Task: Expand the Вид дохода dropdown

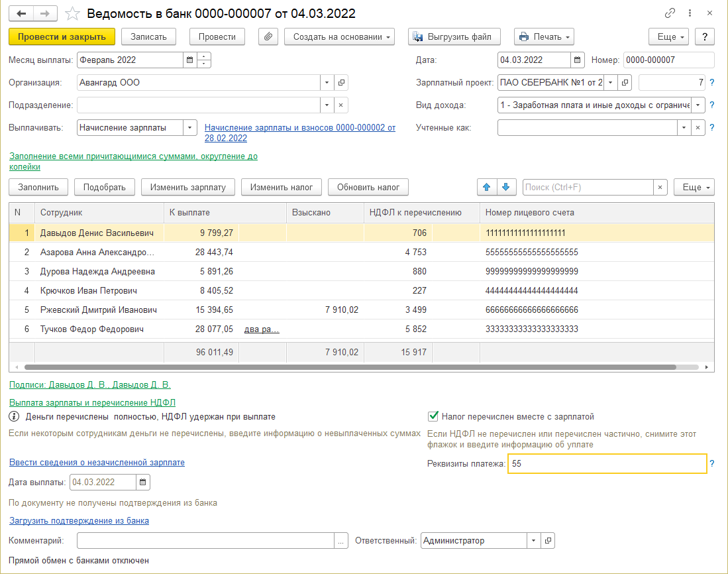Action: pyautogui.click(x=698, y=105)
